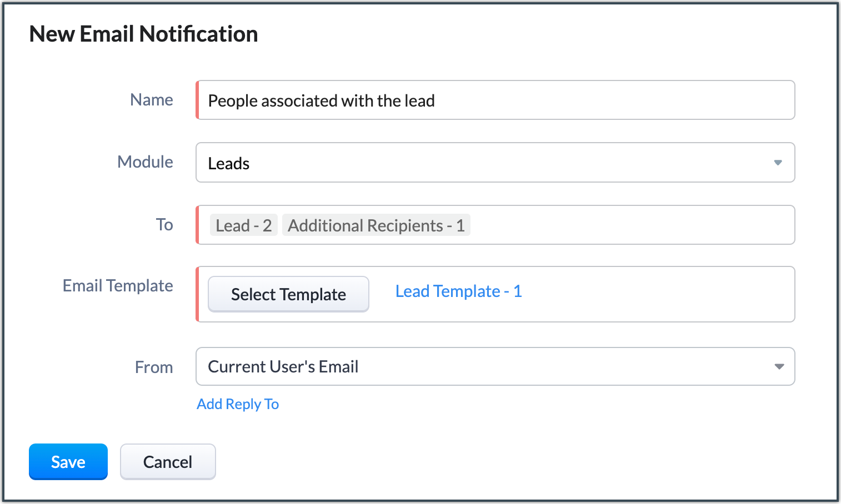Viewport: 841px width, 504px height.
Task: Save the email notification
Action: [x=68, y=462]
